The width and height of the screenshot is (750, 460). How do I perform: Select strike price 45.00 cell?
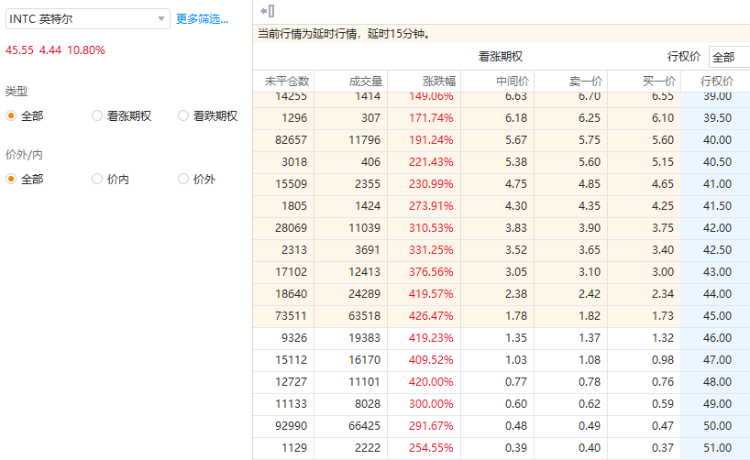[x=717, y=316]
